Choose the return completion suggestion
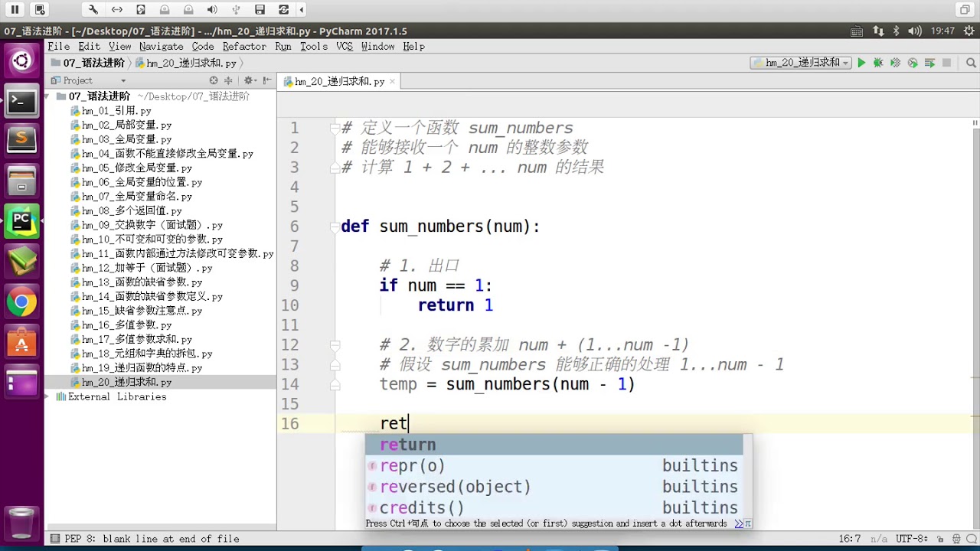This screenshot has height=551, width=980. (x=554, y=445)
